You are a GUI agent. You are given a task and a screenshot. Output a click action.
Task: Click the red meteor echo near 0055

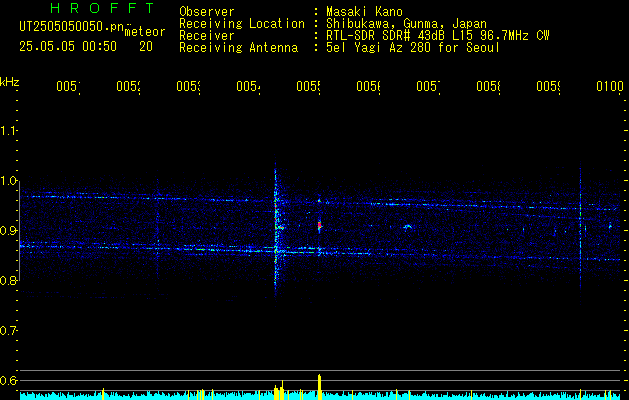(320, 225)
